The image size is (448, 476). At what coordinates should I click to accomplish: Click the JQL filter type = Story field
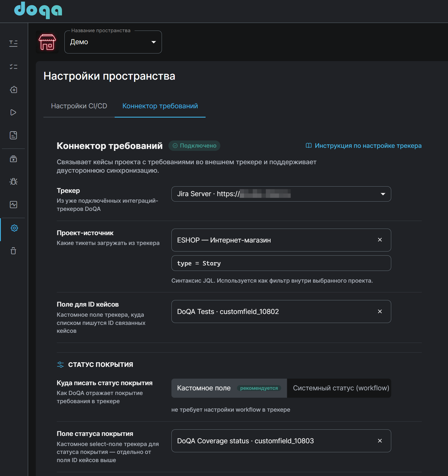click(x=281, y=263)
